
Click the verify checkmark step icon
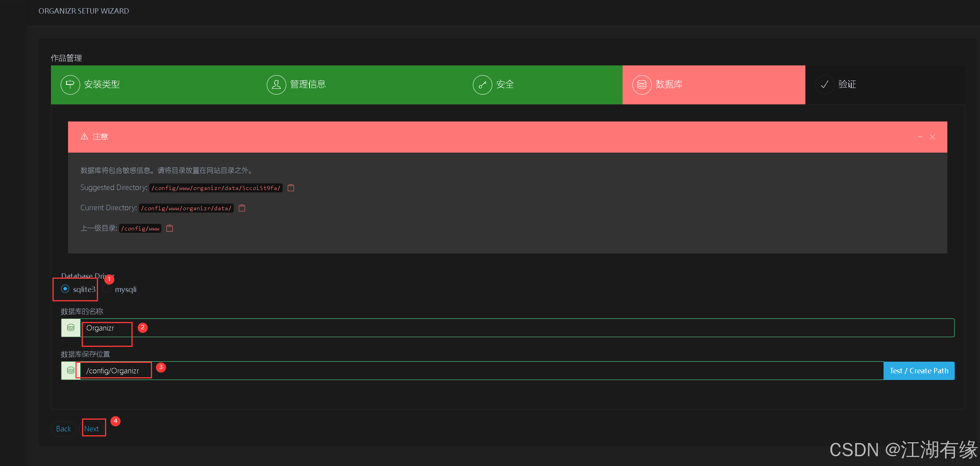[x=824, y=84]
